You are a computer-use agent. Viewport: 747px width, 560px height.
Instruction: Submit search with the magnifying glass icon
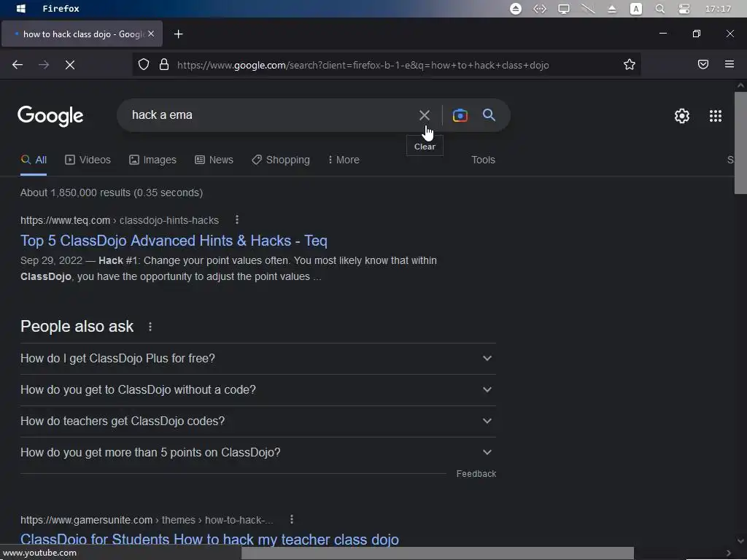[x=489, y=114]
